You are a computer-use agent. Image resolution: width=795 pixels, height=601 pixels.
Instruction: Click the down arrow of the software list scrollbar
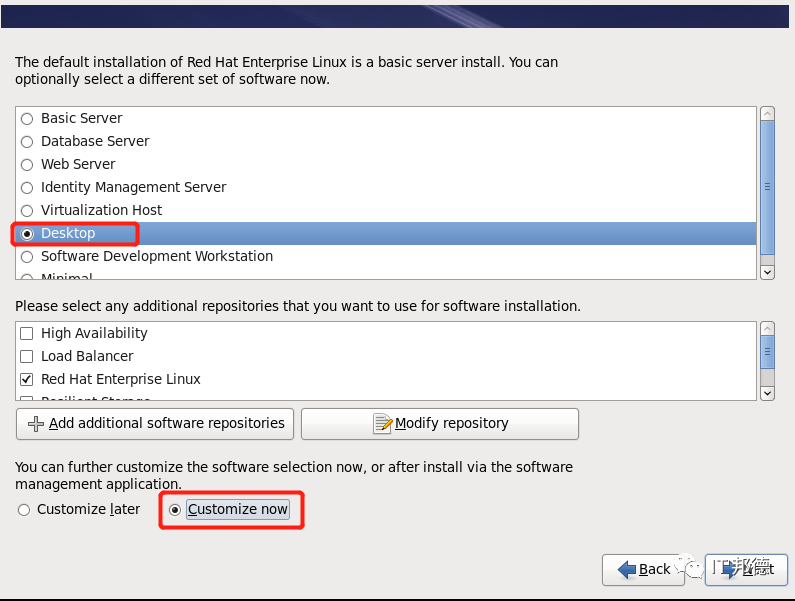768,272
